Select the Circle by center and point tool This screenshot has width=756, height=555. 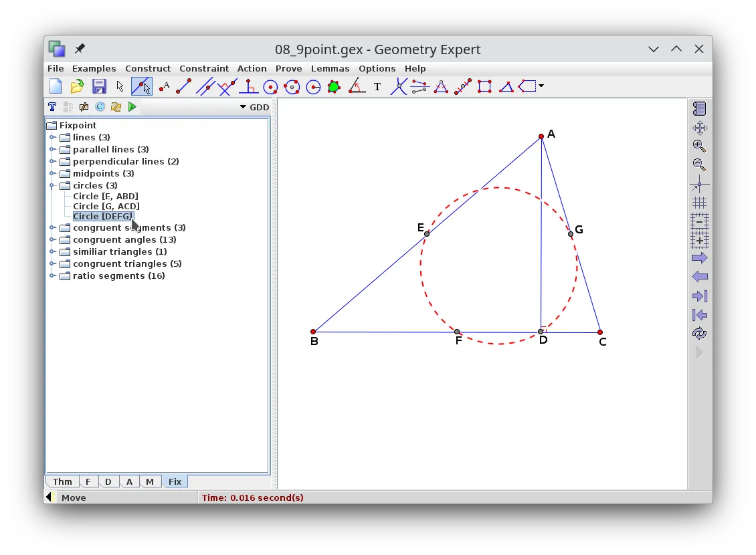tap(270, 87)
